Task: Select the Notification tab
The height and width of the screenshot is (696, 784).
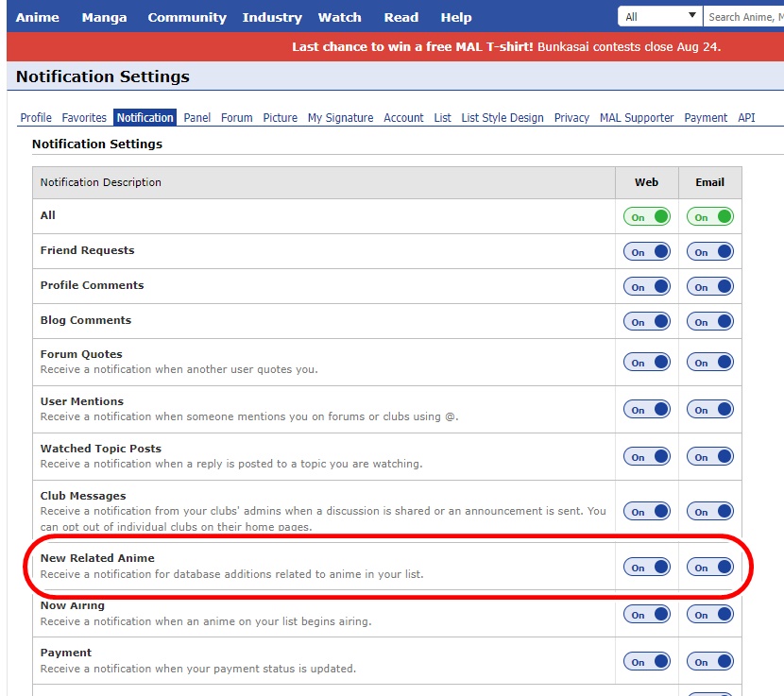Action: click(145, 117)
